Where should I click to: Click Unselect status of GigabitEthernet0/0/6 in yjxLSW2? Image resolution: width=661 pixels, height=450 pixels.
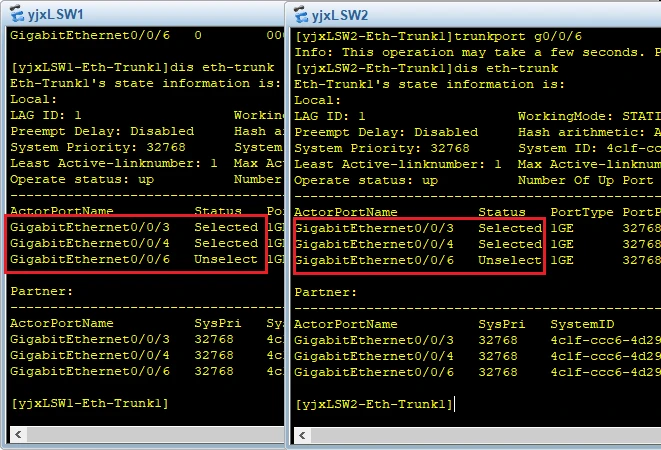coord(509,260)
